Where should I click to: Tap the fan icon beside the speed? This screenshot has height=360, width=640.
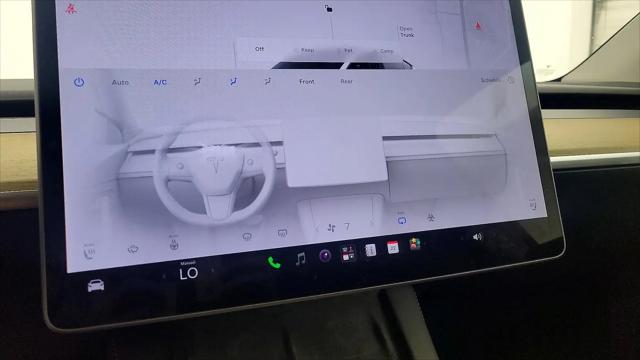pos(331,228)
